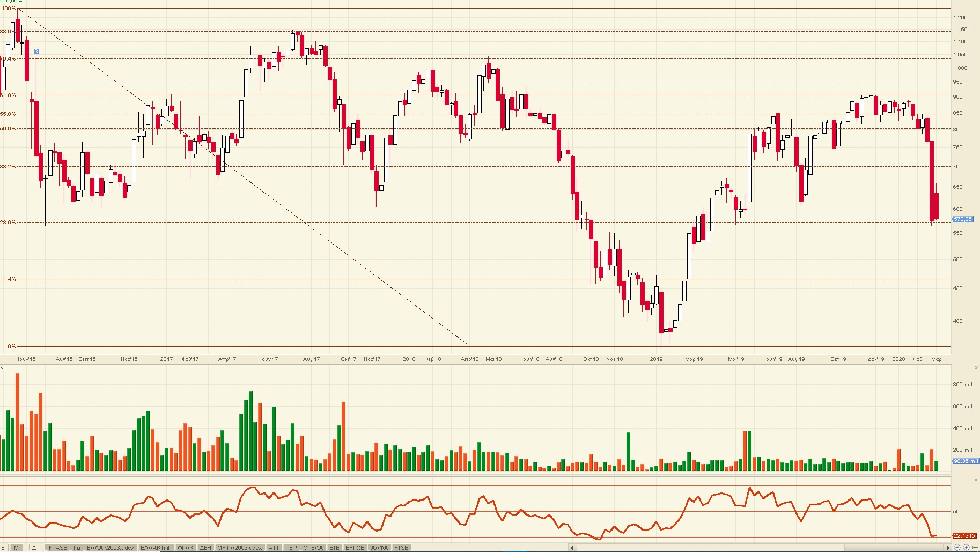This screenshot has width=980, height=552.
Task: Click the zoom in magnifier icon
Action: tap(966, 547)
